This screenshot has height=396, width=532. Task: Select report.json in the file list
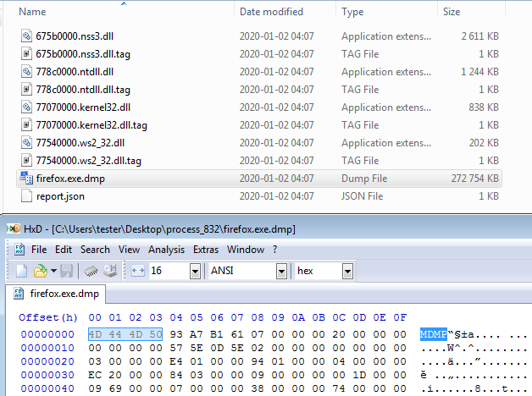tap(60, 196)
